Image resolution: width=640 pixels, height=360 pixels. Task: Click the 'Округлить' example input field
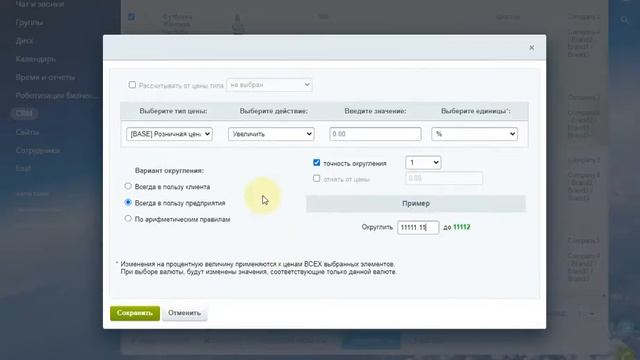tap(418, 227)
